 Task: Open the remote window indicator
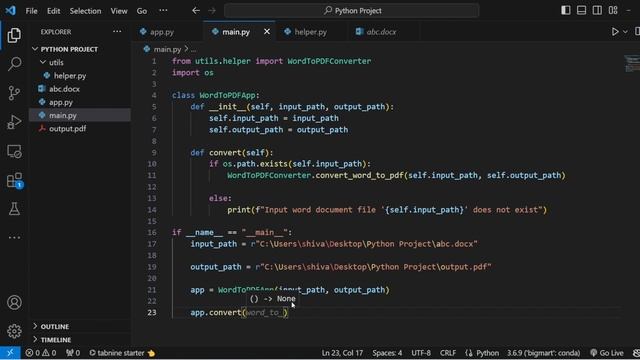(10, 353)
